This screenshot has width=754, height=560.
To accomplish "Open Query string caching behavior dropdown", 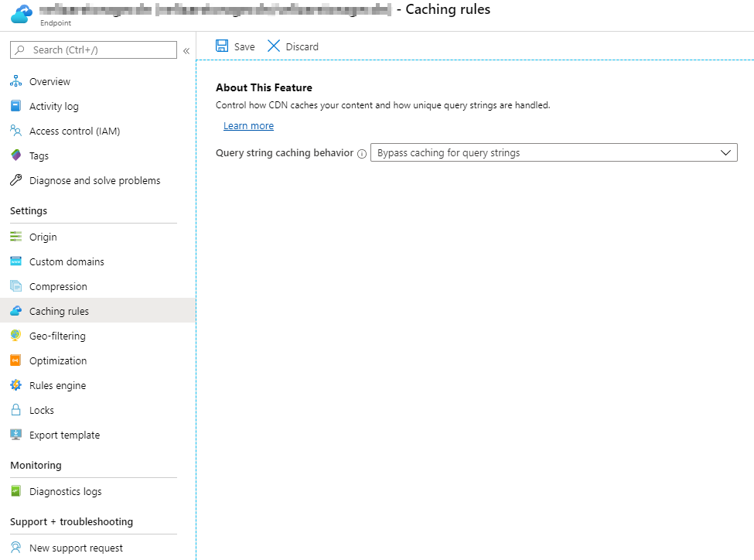I will (554, 152).
